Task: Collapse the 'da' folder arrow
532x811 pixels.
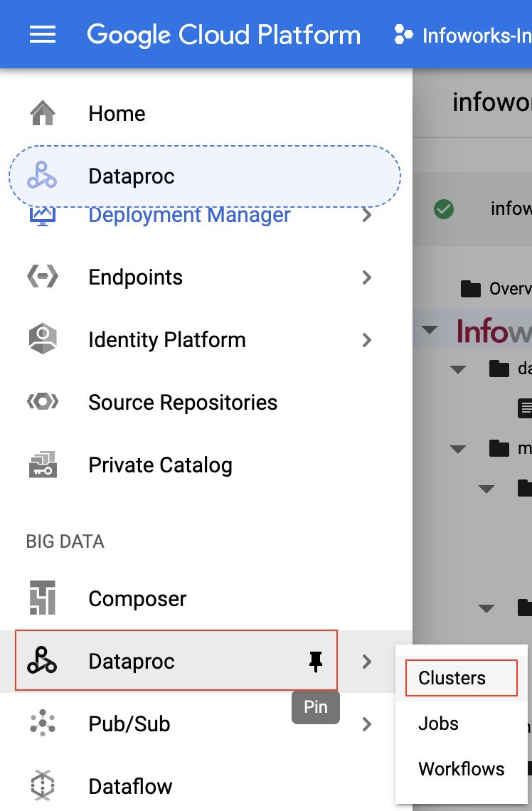Action: tap(458, 369)
